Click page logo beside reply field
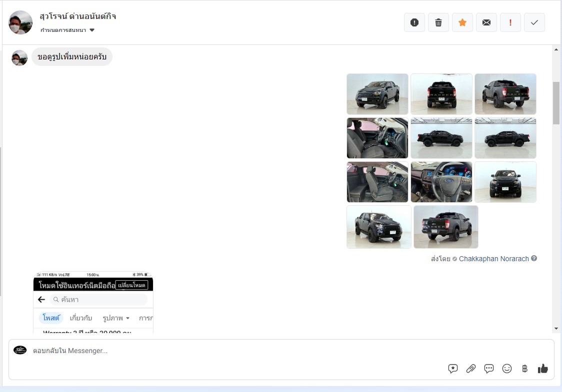This screenshot has width=562, height=392. (20, 350)
